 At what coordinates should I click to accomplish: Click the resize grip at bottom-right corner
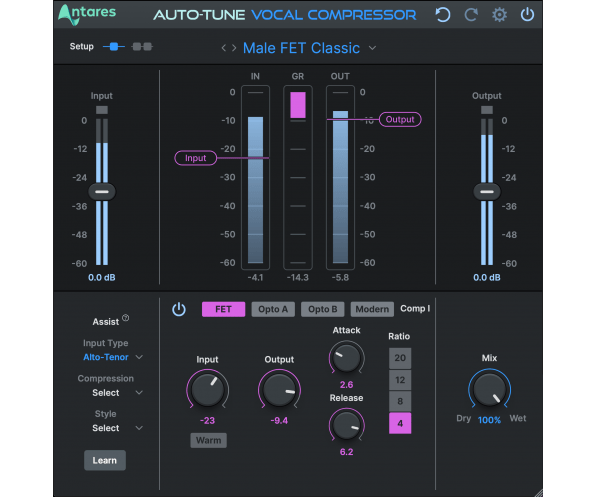click(538, 492)
